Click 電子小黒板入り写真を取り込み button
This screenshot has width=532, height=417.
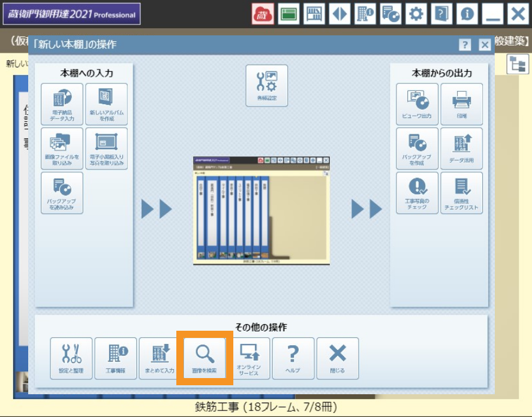pyautogui.click(x=106, y=149)
